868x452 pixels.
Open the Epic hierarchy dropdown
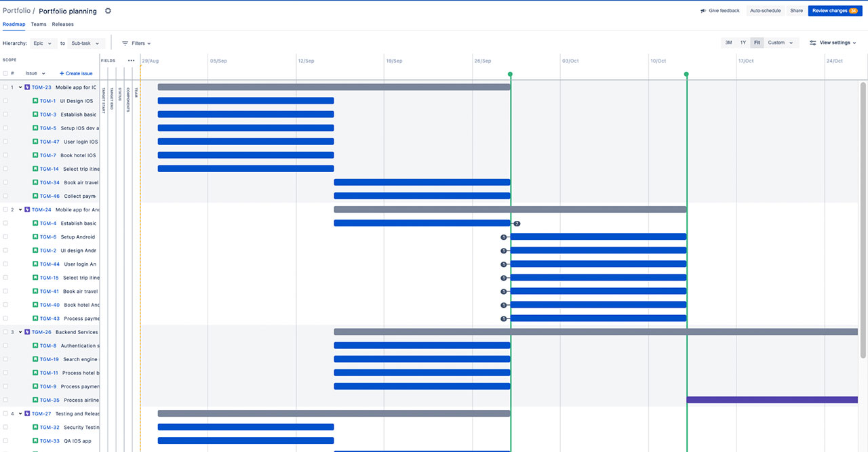(x=42, y=43)
